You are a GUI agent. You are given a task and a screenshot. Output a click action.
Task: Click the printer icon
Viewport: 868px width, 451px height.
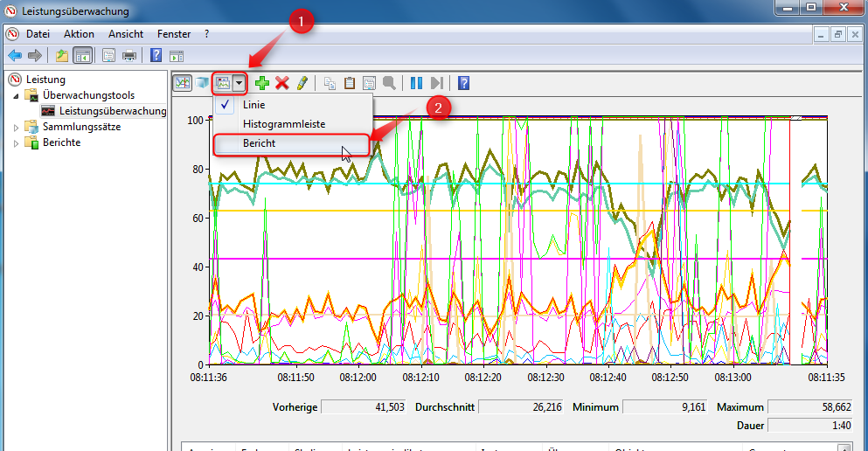tap(129, 55)
